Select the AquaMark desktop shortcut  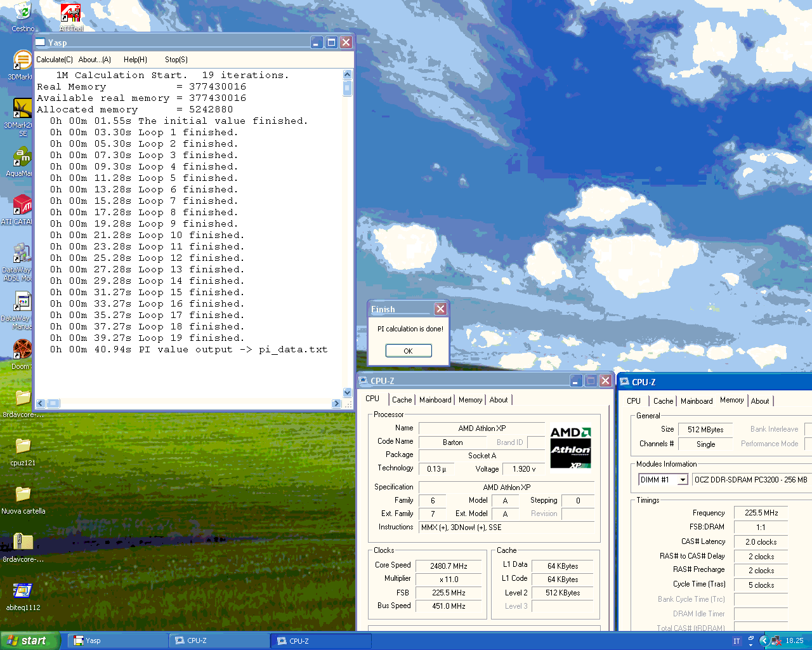pyautogui.click(x=22, y=162)
